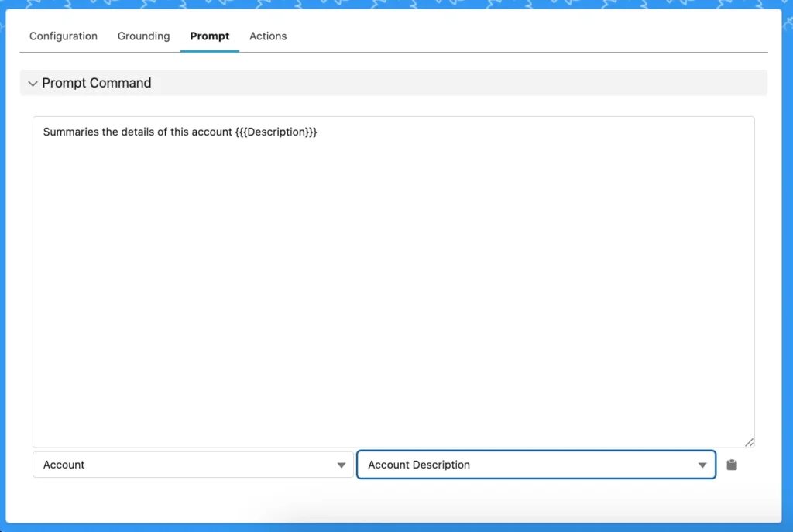Click the {{{Description}}} merge field text
This screenshot has height=532, width=793.
click(x=276, y=132)
